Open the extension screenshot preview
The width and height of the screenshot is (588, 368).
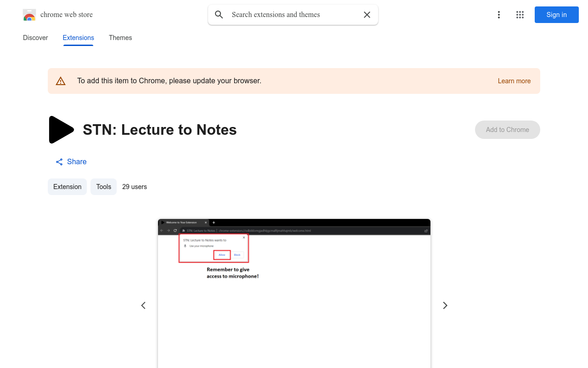coord(294,293)
